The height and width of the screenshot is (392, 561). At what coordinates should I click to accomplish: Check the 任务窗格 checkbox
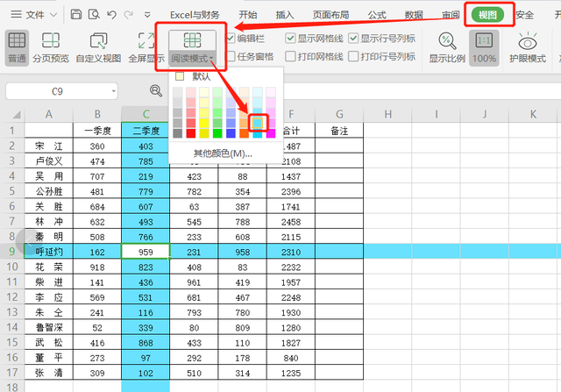[x=230, y=56]
